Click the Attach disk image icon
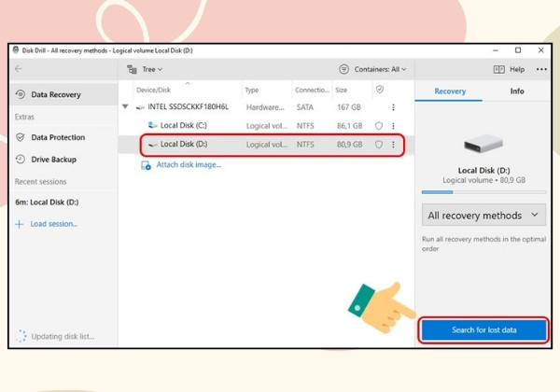 tap(146, 165)
